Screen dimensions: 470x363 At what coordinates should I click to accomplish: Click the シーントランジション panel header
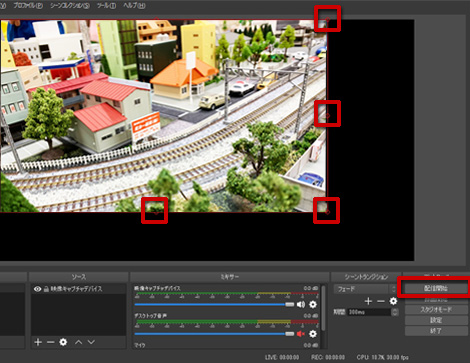coord(366,277)
